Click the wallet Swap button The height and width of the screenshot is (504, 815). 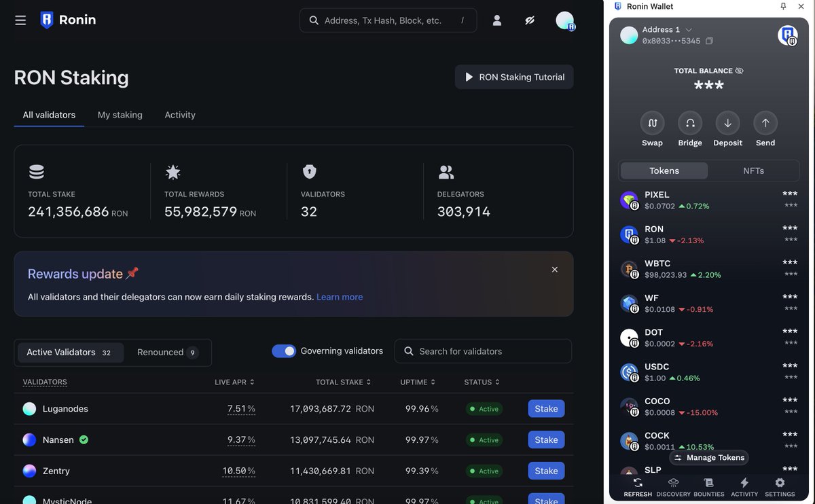click(652, 129)
